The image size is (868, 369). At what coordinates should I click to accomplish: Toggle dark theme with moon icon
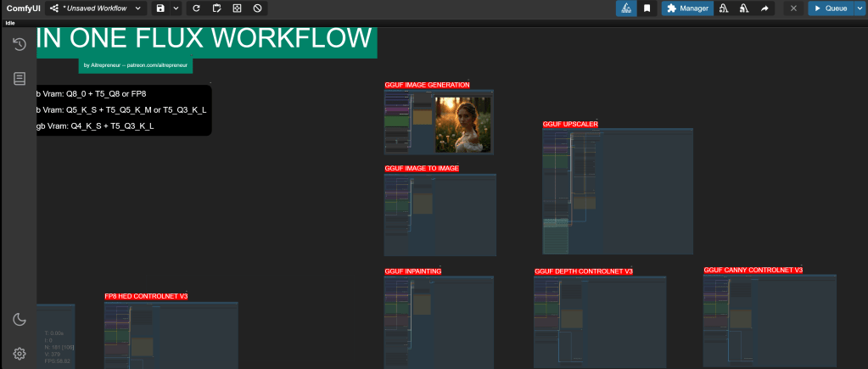[x=19, y=319]
